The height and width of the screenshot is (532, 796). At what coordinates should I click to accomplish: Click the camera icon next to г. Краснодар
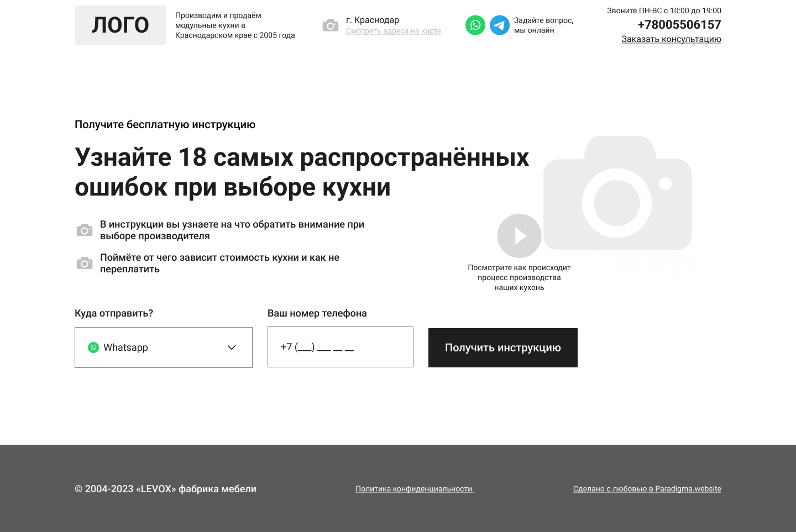[330, 25]
